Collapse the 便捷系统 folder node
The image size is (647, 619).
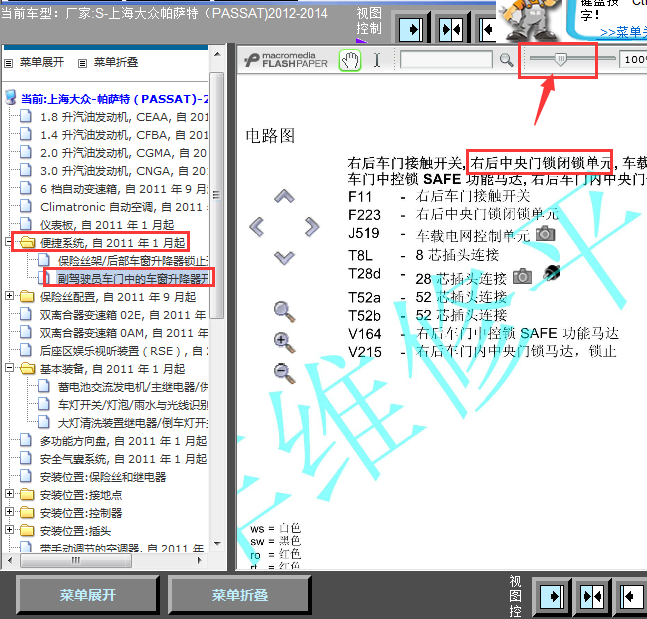pos(9,242)
